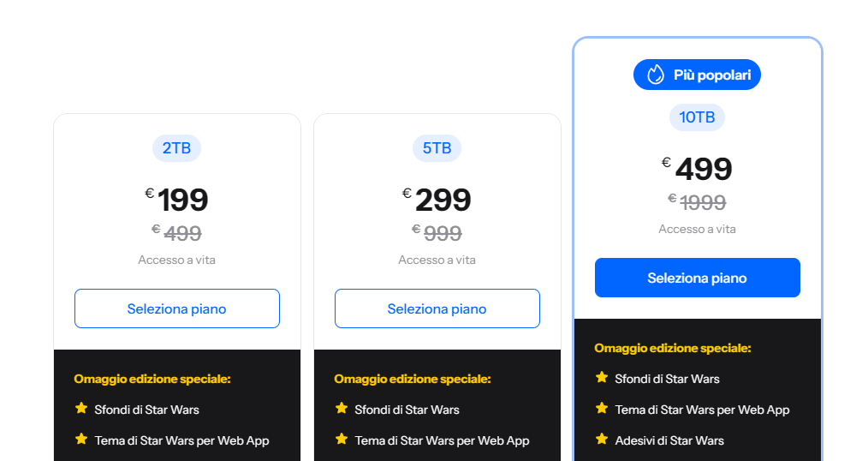Select the 5TB plan button
The height and width of the screenshot is (461, 868).
tap(437, 308)
